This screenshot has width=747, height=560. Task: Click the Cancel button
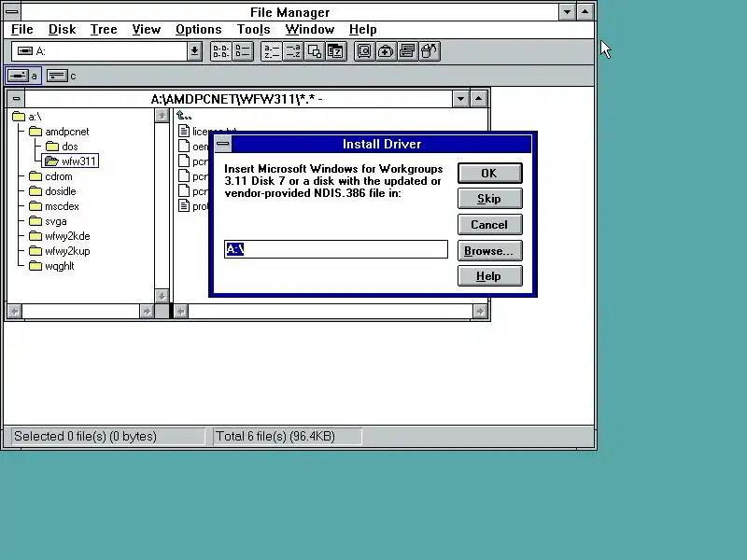click(489, 224)
